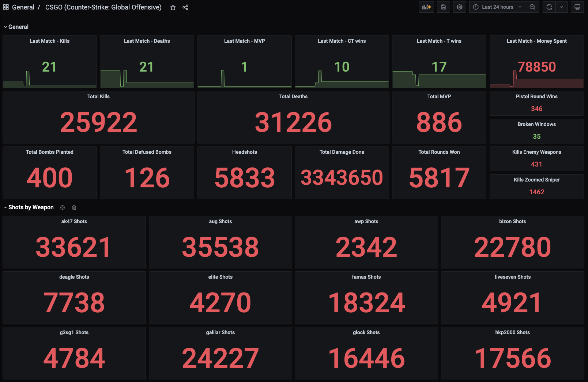The height and width of the screenshot is (382, 588).
Task: Click the Kills Zoomed Sniper panel title
Action: click(537, 180)
